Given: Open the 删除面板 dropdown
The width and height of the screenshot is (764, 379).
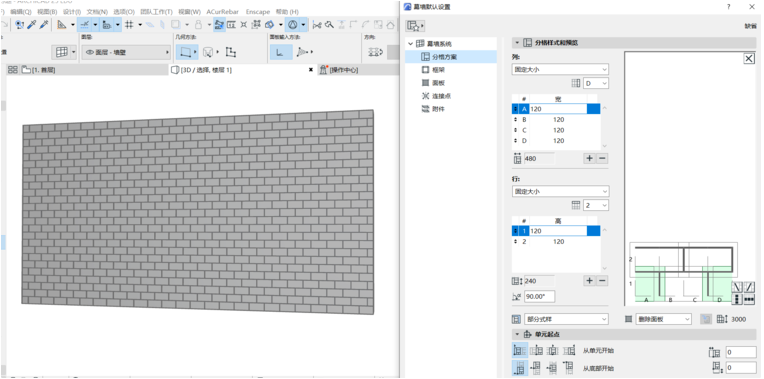Looking at the screenshot, I should click(664, 319).
